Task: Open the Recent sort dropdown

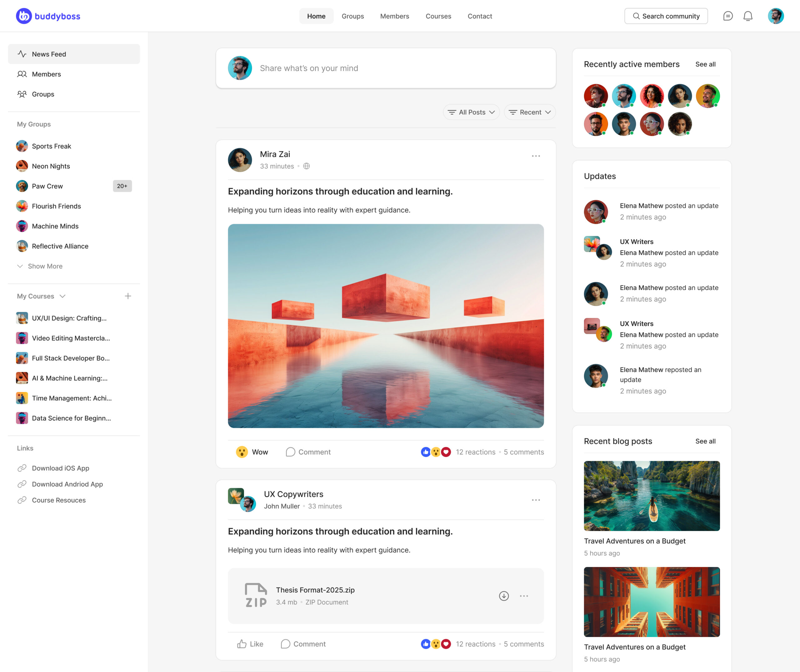Action: pyautogui.click(x=530, y=112)
